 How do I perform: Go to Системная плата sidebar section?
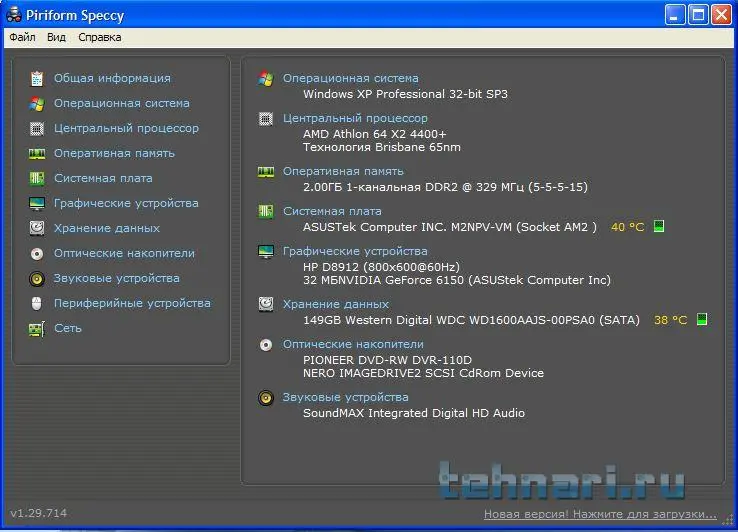[x=103, y=178]
